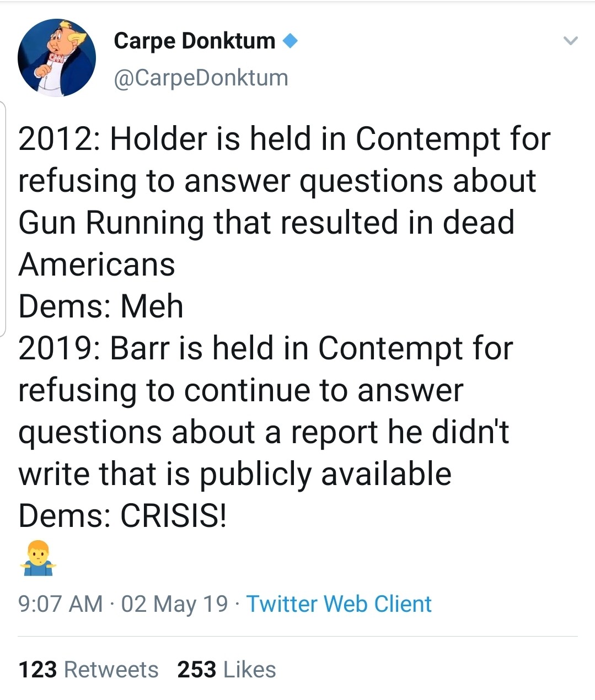Image resolution: width=595 pixels, height=700 pixels.
Task: Click the 'write that is publicly available' line
Action: coord(235,474)
